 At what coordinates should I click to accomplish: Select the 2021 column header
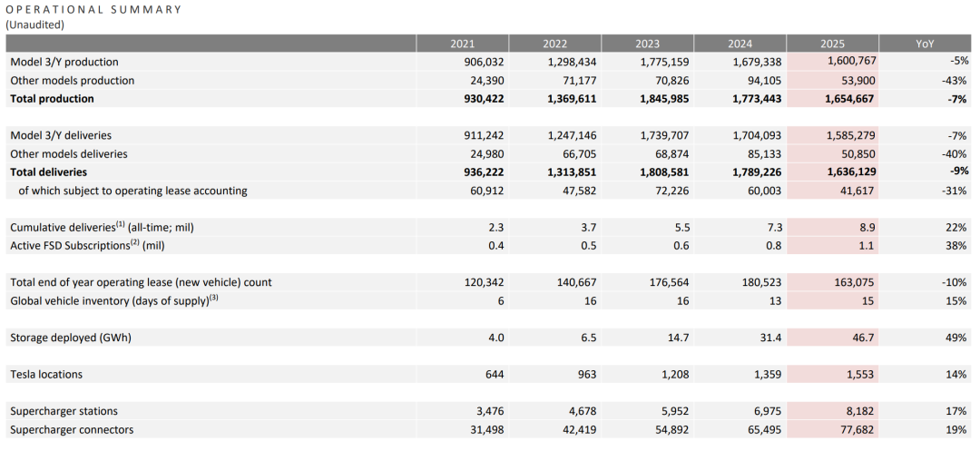462,44
